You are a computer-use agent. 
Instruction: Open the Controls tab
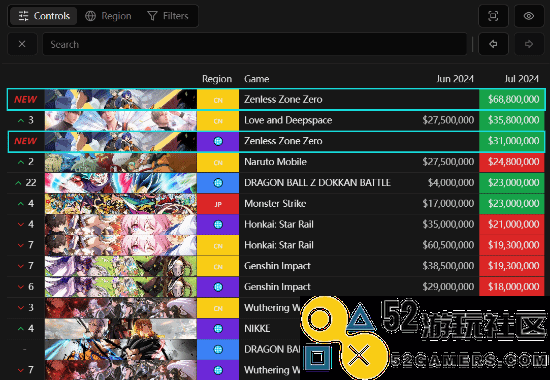(44, 16)
